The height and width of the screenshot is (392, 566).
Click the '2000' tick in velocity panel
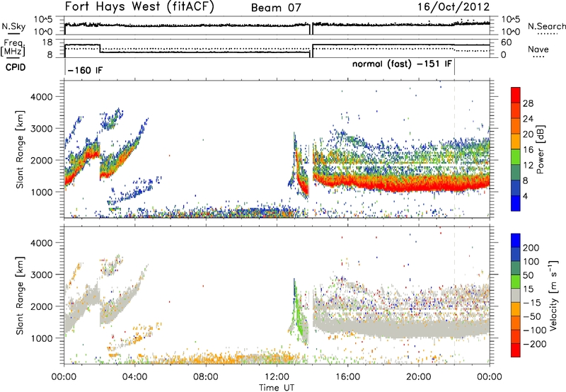coord(41,306)
